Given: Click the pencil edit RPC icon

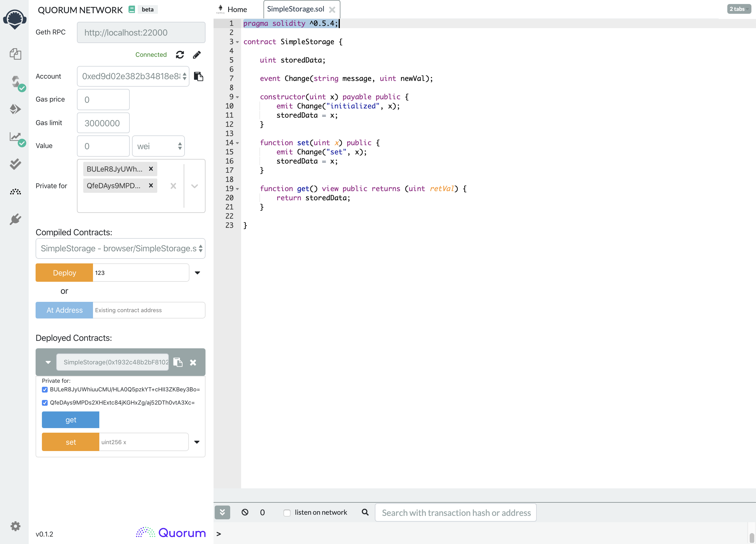Looking at the screenshot, I should pyautogui.click(x=197, y=55).
